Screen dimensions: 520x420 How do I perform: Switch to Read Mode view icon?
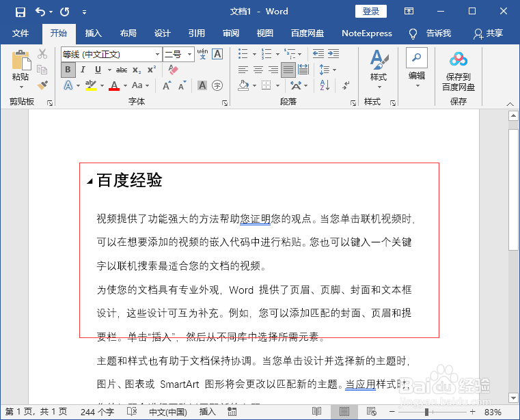coord(317,412)
